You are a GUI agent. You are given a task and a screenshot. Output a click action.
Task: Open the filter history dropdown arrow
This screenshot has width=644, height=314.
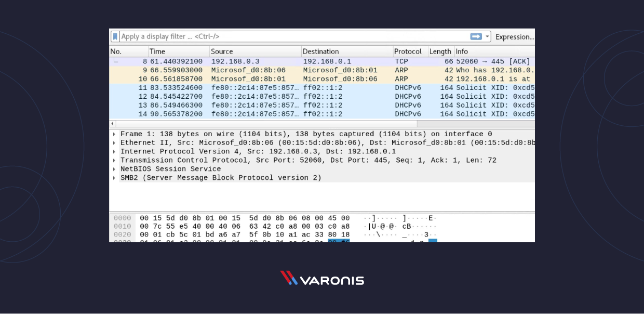[487, 36]
